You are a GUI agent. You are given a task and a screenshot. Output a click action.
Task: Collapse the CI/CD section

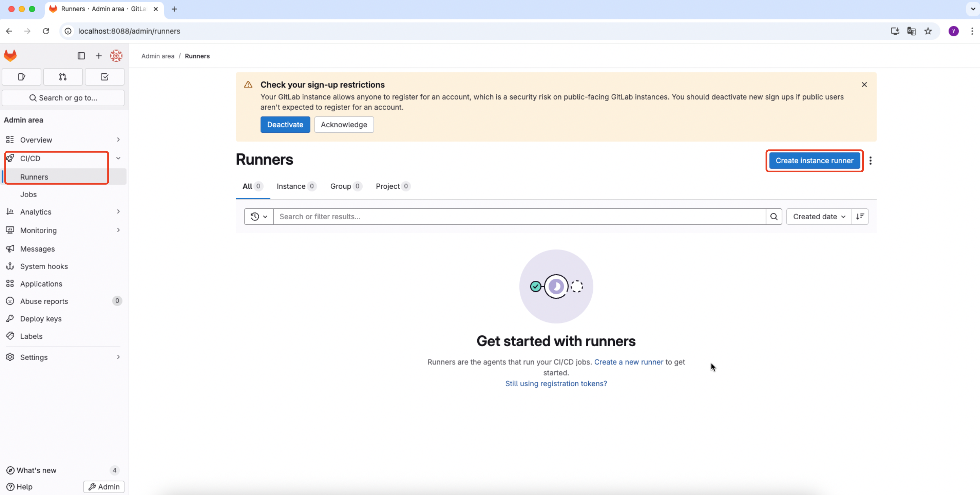point(118,158)
